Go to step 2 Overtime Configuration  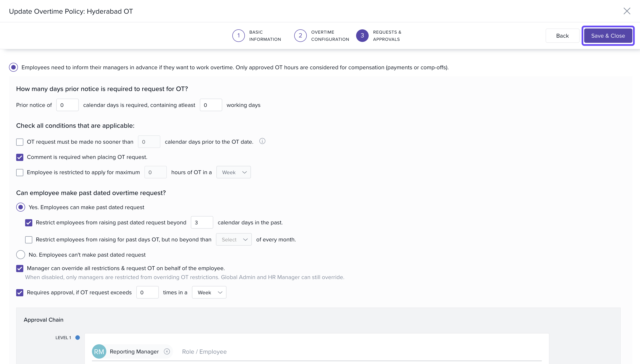click(x=300, y=35)
